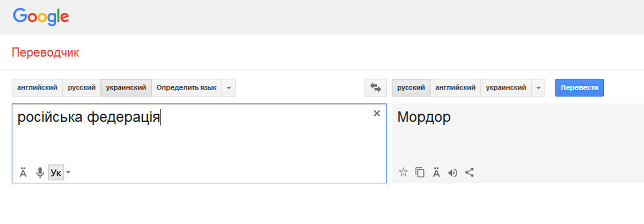This screenshot has height=224, width=644.
Task: Select русский as source language
Action: (82, 87)
